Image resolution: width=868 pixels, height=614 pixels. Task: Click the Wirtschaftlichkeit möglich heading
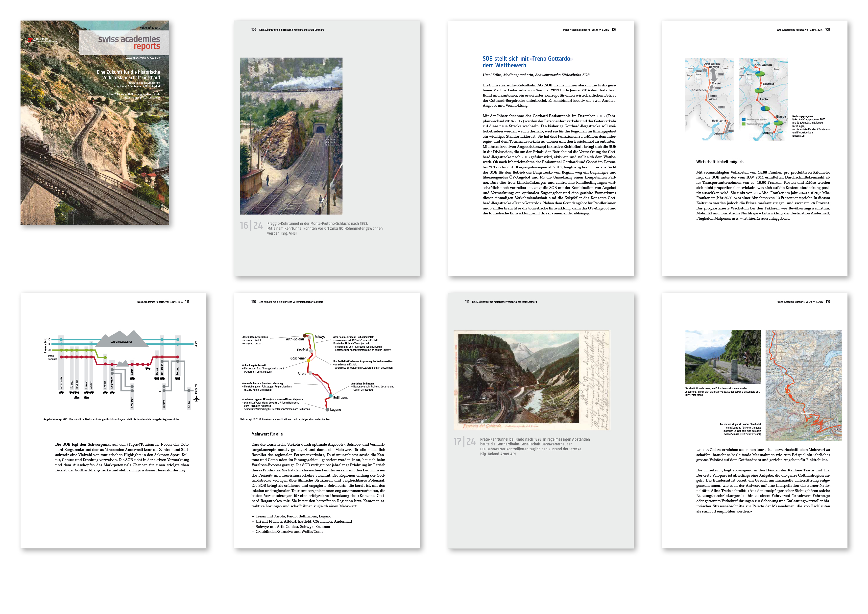(720, 162)
